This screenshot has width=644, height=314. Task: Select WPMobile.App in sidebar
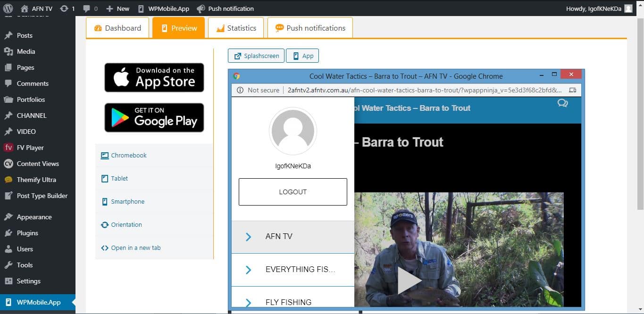[38, 302]
